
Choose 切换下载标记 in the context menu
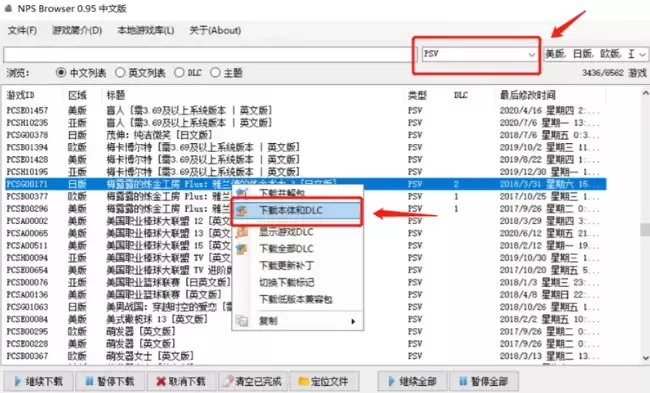297,282
